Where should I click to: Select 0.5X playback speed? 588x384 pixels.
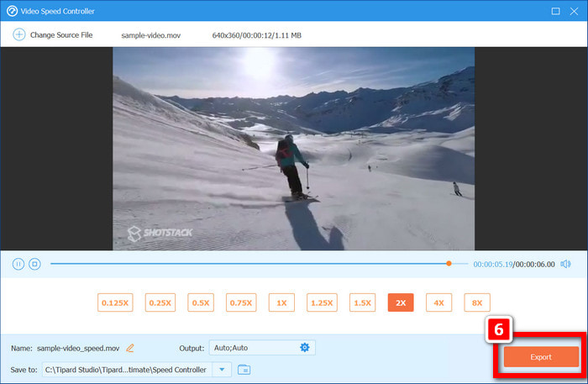point(200,302)
